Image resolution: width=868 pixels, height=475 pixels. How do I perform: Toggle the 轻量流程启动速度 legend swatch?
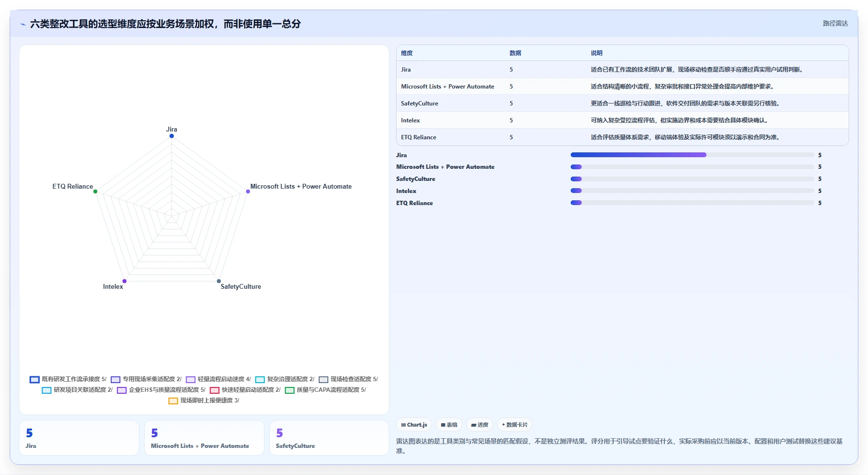pos(191,380)
